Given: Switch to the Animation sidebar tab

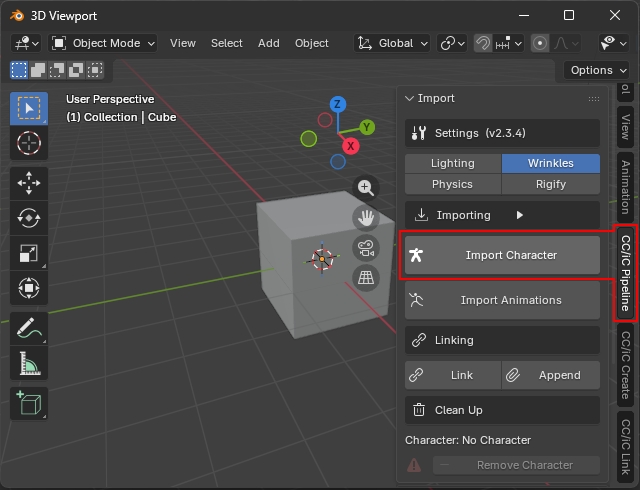Looking at the screenshot, I should point(625,187).
